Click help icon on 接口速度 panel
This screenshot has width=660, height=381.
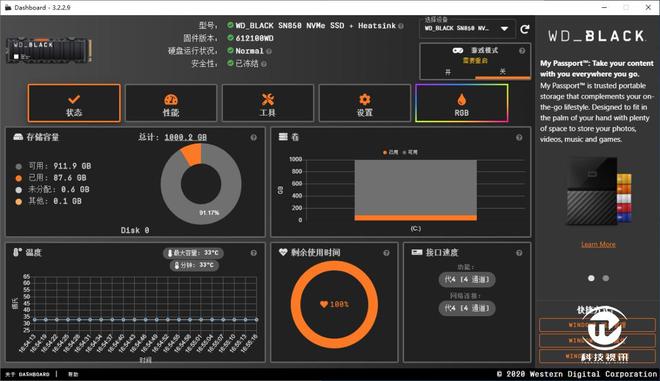(519, 253)
